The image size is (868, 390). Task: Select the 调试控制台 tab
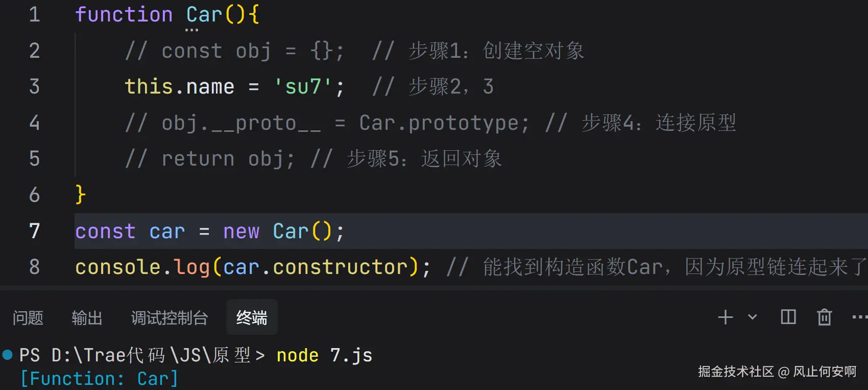tap(170, 318)
